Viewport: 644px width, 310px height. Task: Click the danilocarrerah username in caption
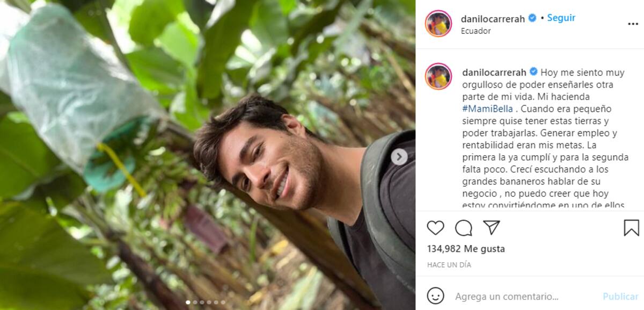[x=493, y=72]
